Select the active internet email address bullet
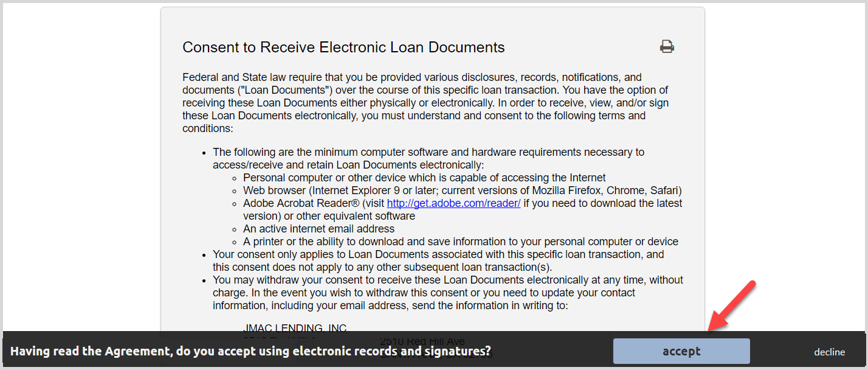Viewport: 868px width, 370px height. click(x=319, y=228)
